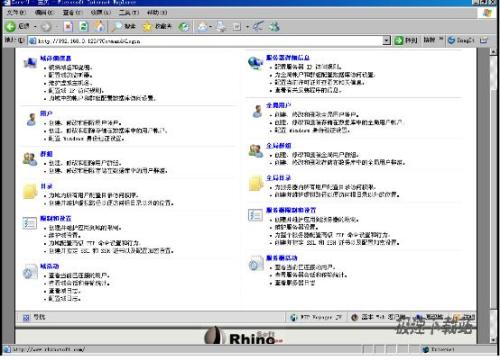500x361 pixels.
Task: Click the Groups two-person icon
Action: pyautogui.click(x=30, y=159)
